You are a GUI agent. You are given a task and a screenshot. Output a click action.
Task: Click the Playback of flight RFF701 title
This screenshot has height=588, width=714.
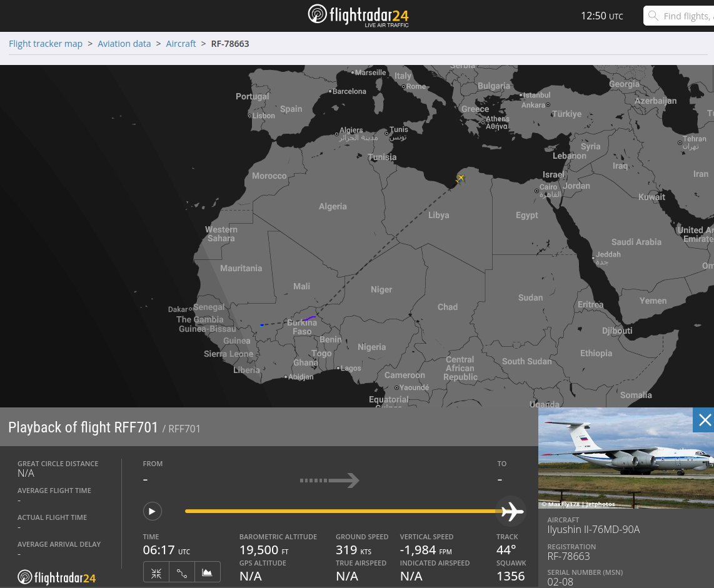tap(83, 427)
